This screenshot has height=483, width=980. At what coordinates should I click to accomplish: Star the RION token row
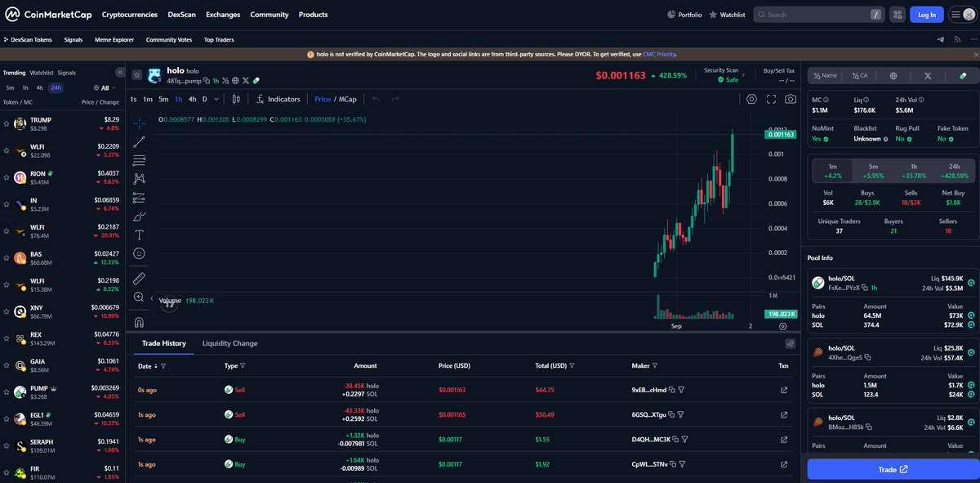(7, 177)
